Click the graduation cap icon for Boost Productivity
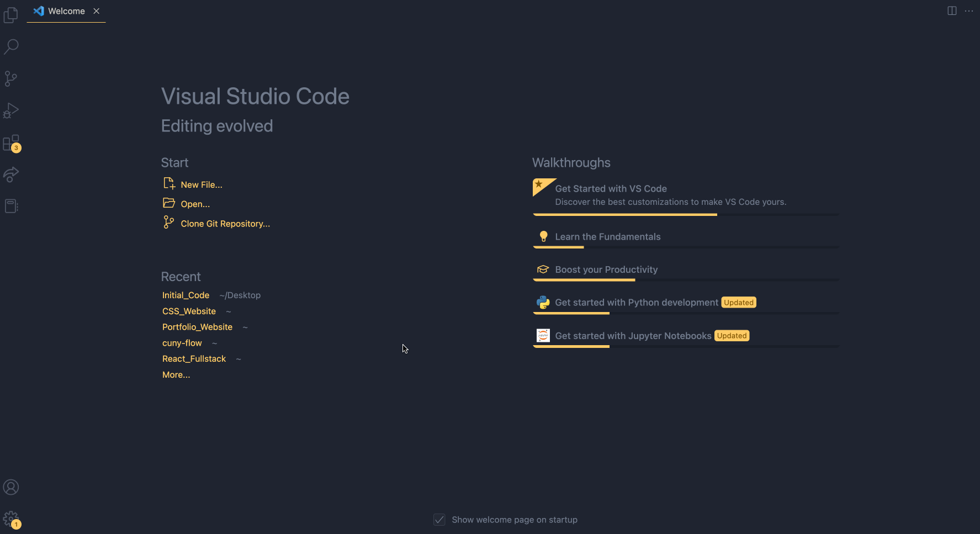 [543, 269]
